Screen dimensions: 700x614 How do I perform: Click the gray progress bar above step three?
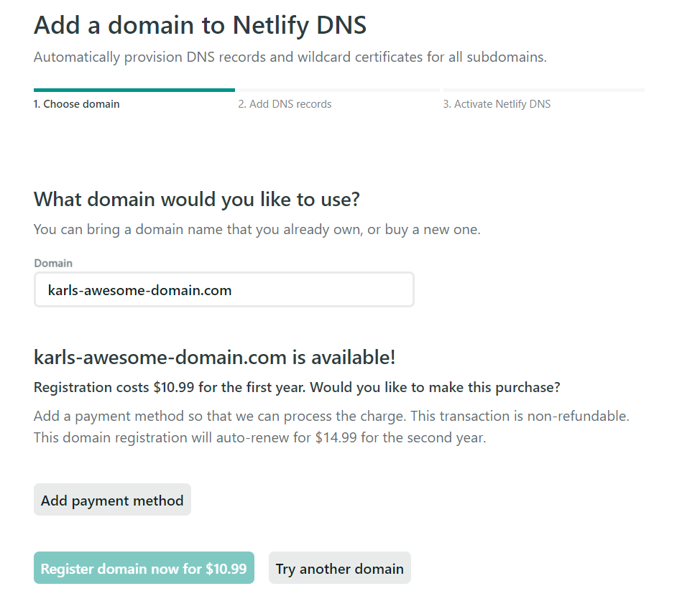click(x=543, y=90)
